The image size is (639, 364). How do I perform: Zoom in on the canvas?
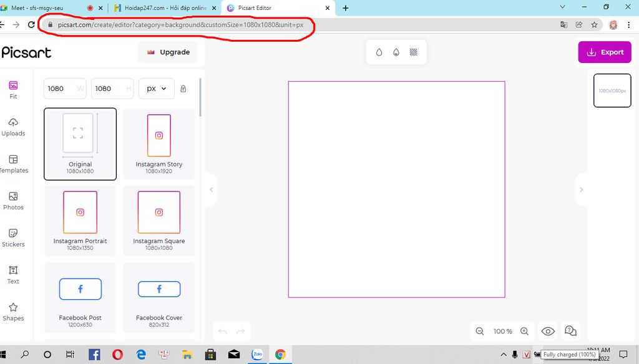[x=524, y=332]
